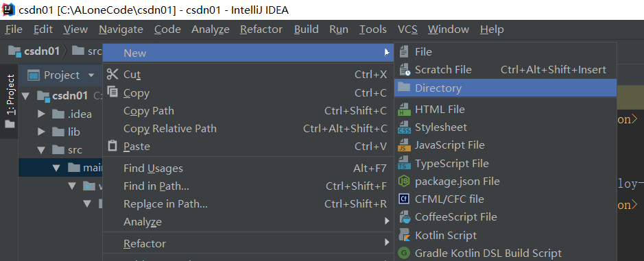The width and height of the screenshot is (644, 261).
Task: Choose Find Usages
Action: point(248,169)
